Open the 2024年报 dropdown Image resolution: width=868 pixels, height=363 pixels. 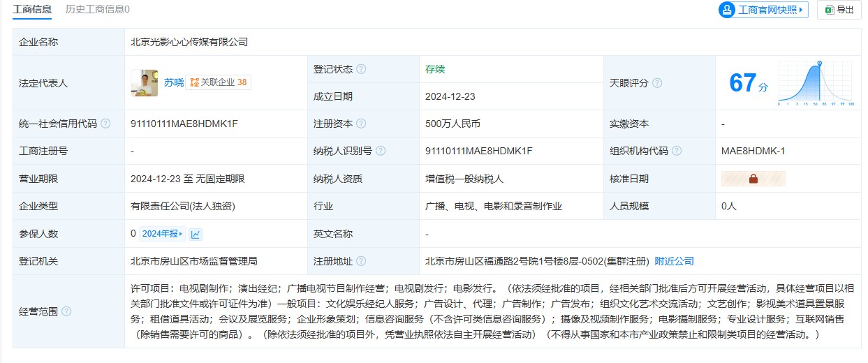tap(163, 234)
